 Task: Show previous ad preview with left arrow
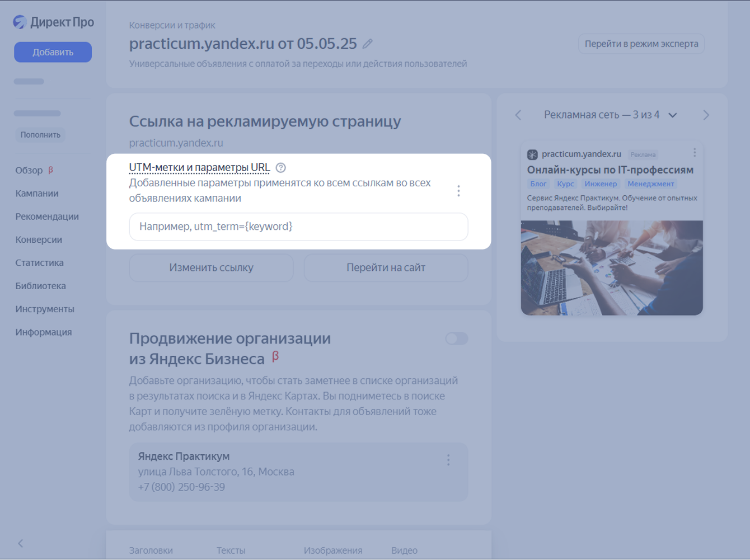[x=518, y=115]
